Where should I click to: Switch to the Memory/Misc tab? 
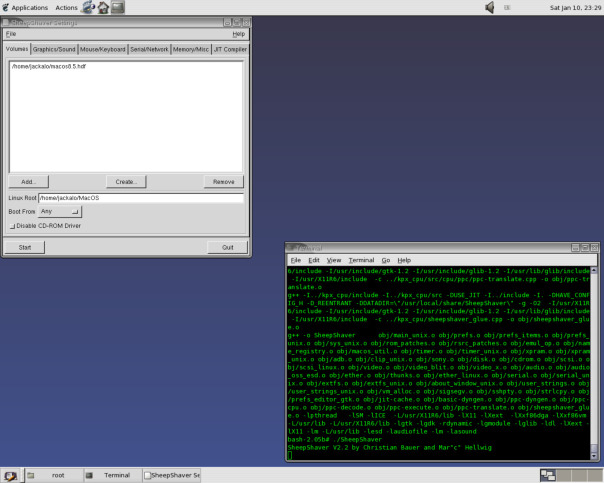coord(191,49)
